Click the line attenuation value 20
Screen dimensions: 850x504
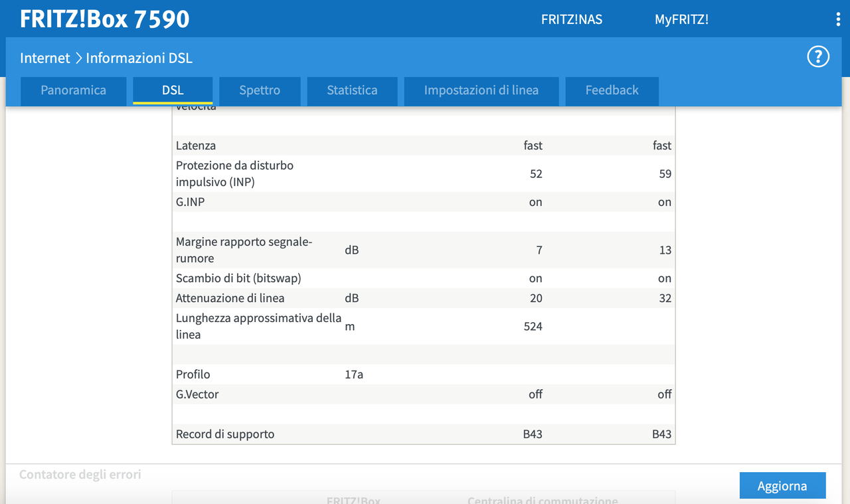pyautogui.click(x=536, y=298)
